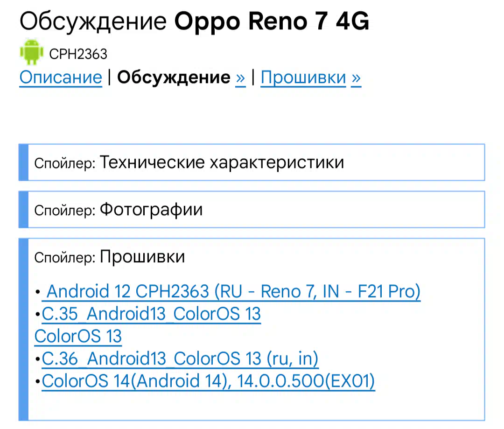
Task: Open the Прошивки navigation link
Action: (x=303, y=77)
